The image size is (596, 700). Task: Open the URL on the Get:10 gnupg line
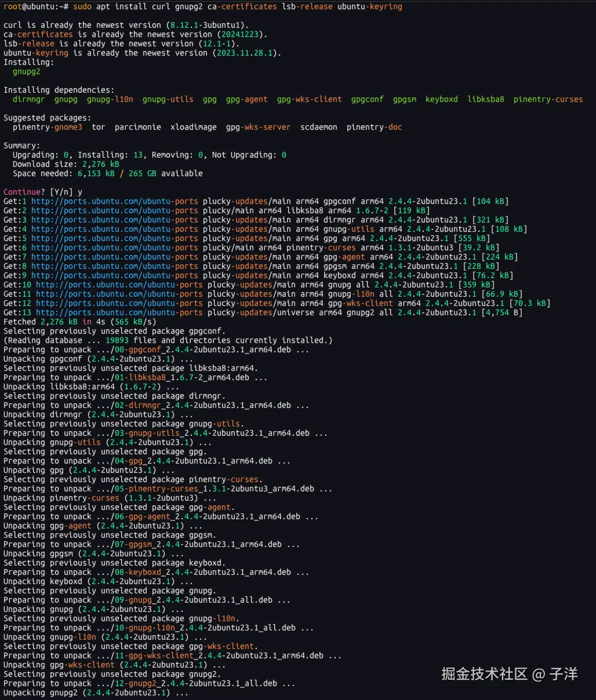click(119, 285)
